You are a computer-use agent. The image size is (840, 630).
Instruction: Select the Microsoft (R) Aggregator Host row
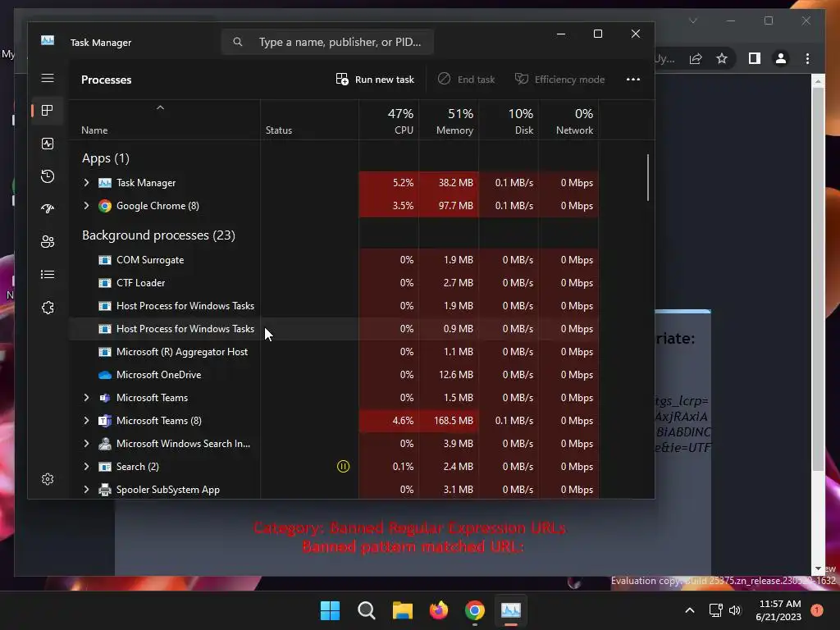pos(333,352)
